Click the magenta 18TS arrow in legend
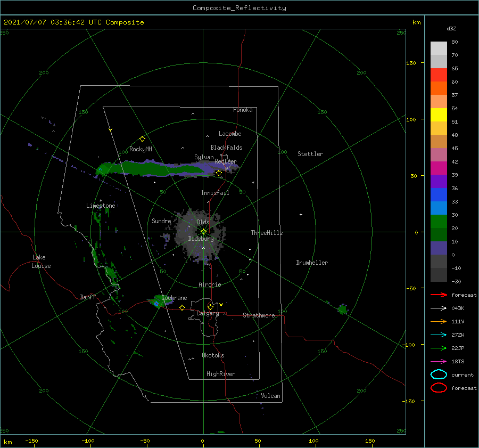 439,362
